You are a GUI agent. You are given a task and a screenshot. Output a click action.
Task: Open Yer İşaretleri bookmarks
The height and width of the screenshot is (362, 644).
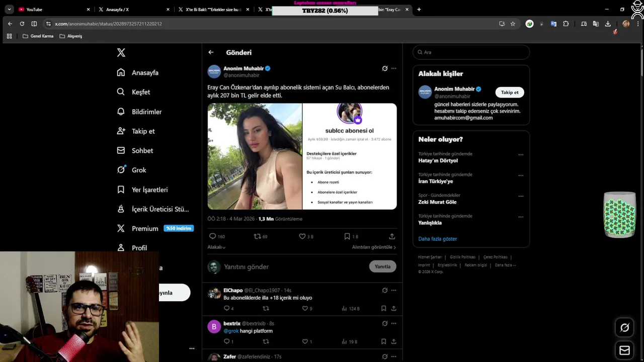click(142, 190)
